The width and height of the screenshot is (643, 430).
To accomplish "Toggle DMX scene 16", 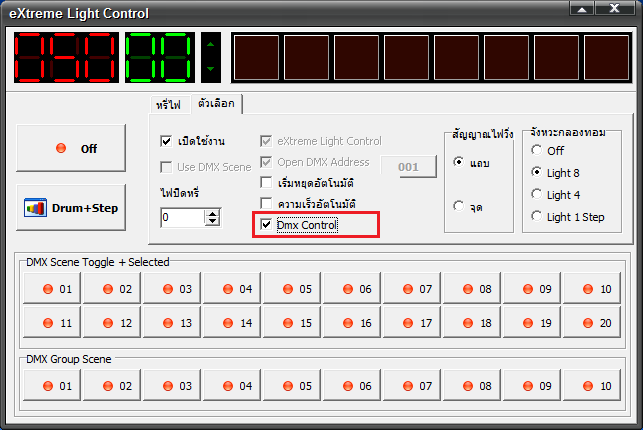I will (x=352, y=323).
